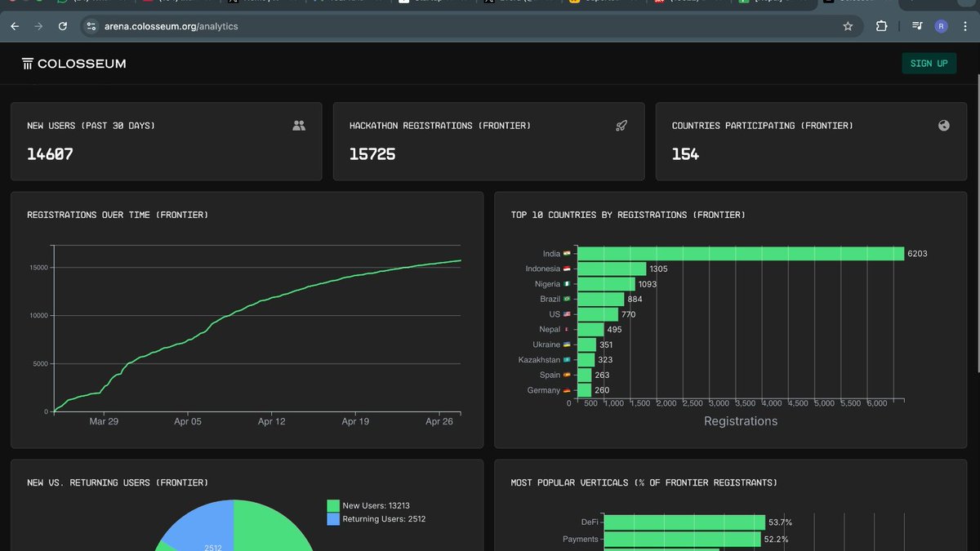
Task: Click the browser forward arrow
Action: (38, 26)
